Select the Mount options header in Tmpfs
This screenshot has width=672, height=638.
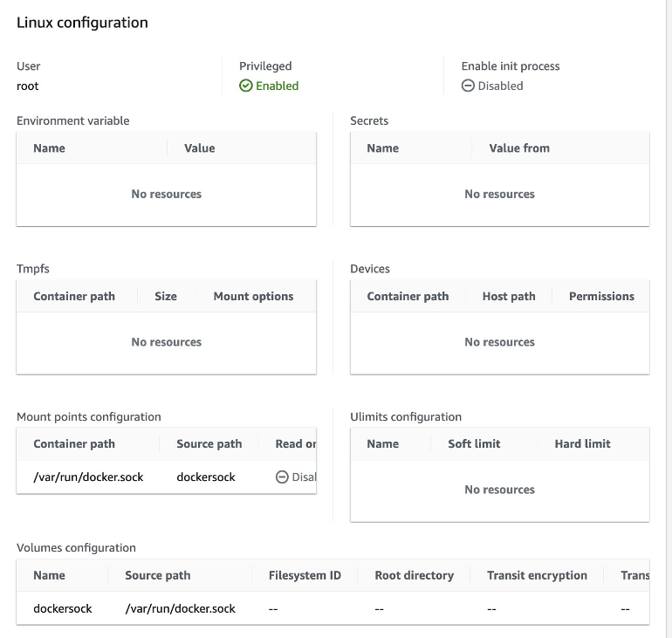[253, 297]
